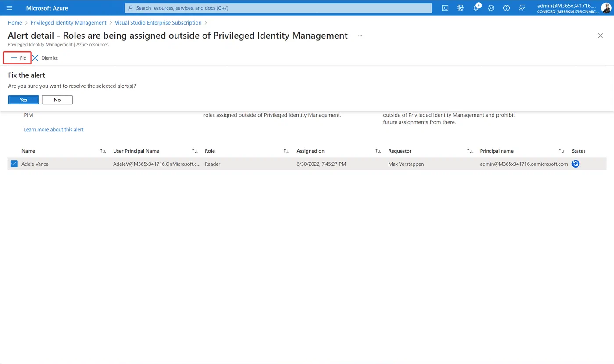Click the Dismiss toolbar command
614x364 pixels.
(45, 58)
